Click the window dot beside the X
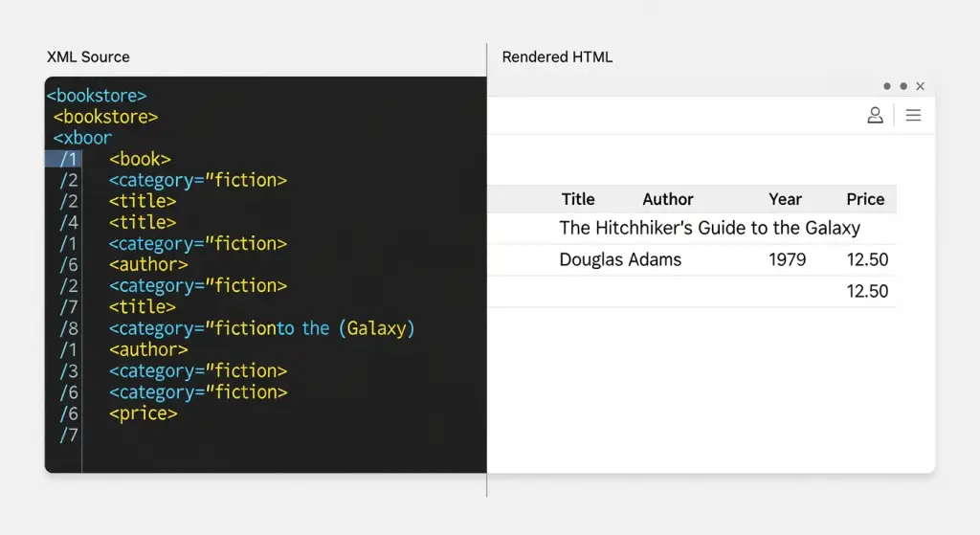980x535 pixels. [x=903, y=86]
